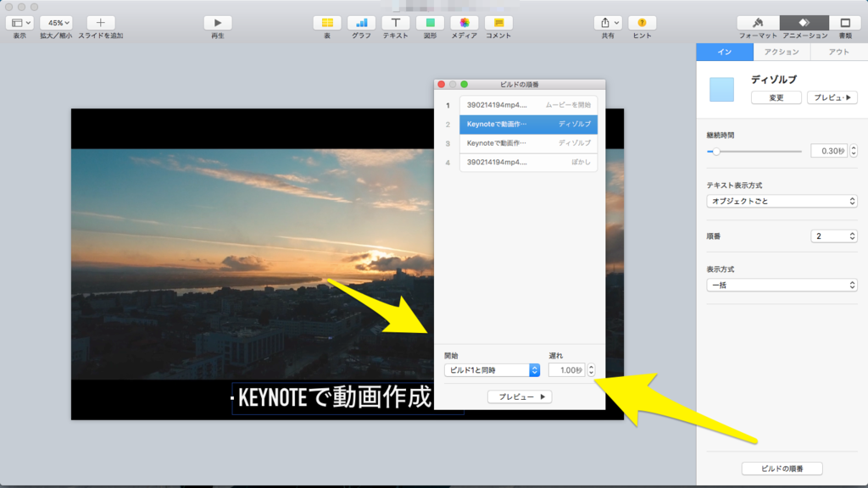868x488 pixels.
Task: Click the 変更 button for ディゾルブ effect
Action: [x=776, y=97]
